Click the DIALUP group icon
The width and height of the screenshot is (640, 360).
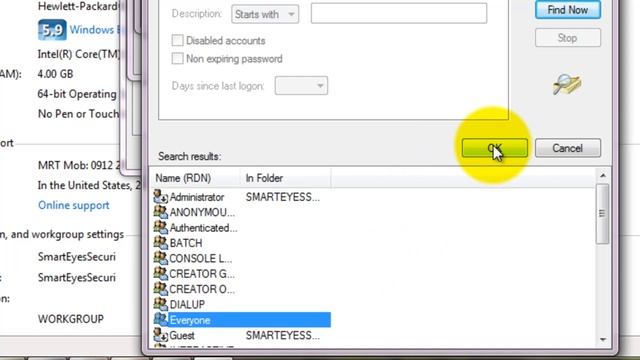[160, 304]
